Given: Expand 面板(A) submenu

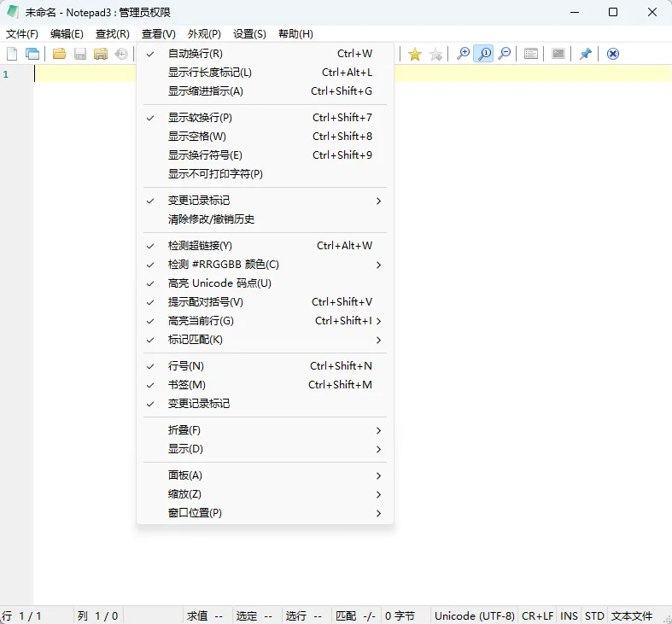Looking at the screenshot, I should coord(265,475).
